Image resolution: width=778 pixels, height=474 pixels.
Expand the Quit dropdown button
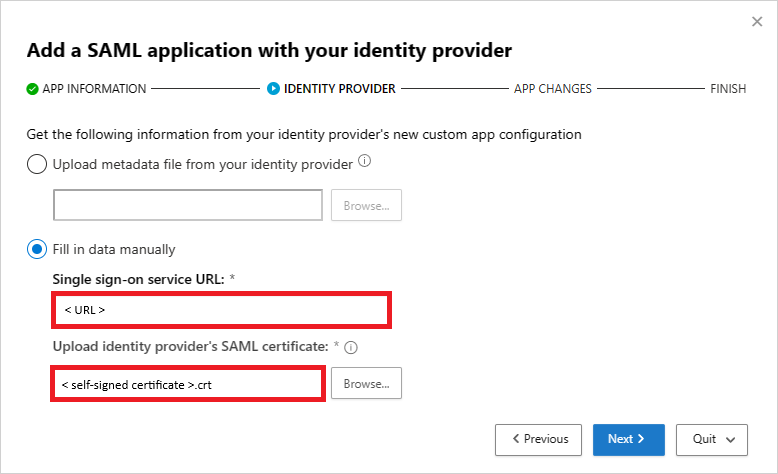[x=712, y=439]
